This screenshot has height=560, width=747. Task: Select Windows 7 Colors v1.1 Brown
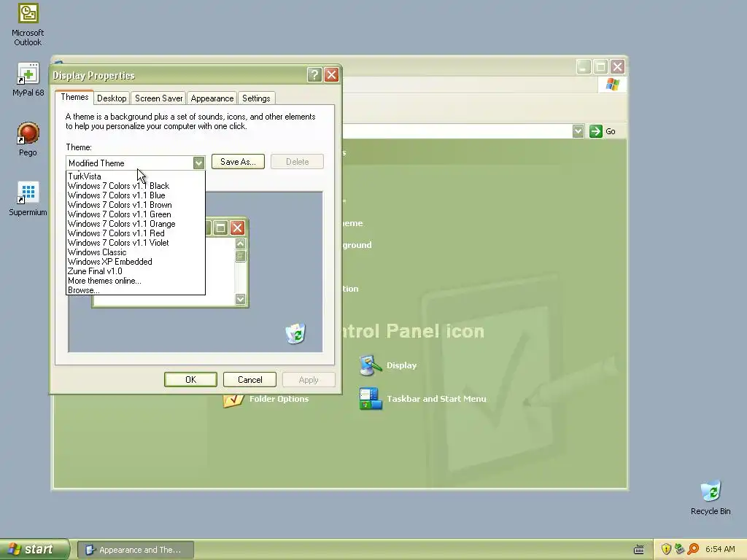point(135,205)
